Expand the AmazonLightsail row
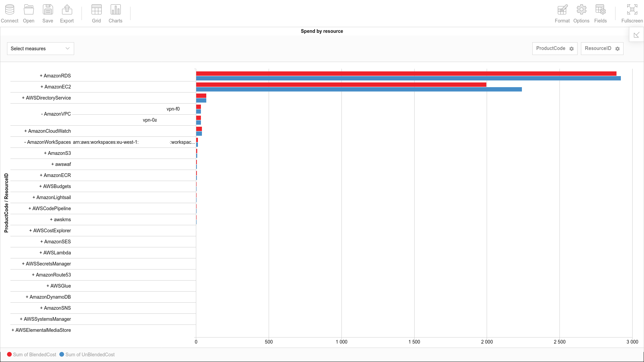Screen dimensions: 644x362 (x=52, y=197)
